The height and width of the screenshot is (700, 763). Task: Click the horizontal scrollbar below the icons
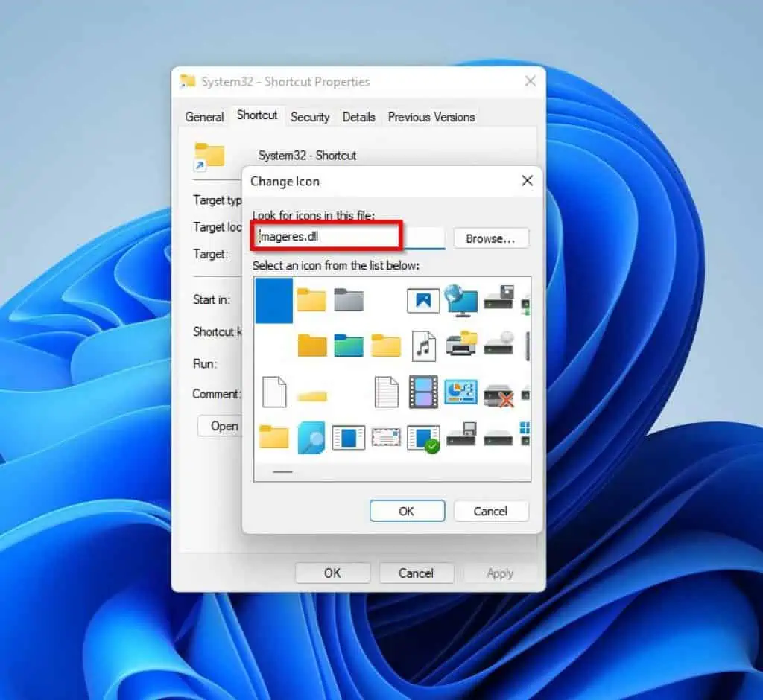pos(285,472)
